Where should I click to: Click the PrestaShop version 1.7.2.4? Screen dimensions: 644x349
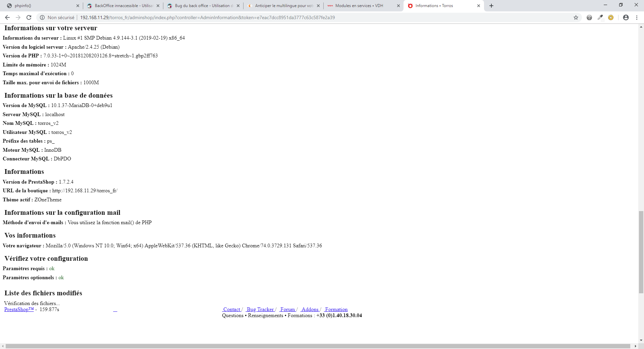66,182
